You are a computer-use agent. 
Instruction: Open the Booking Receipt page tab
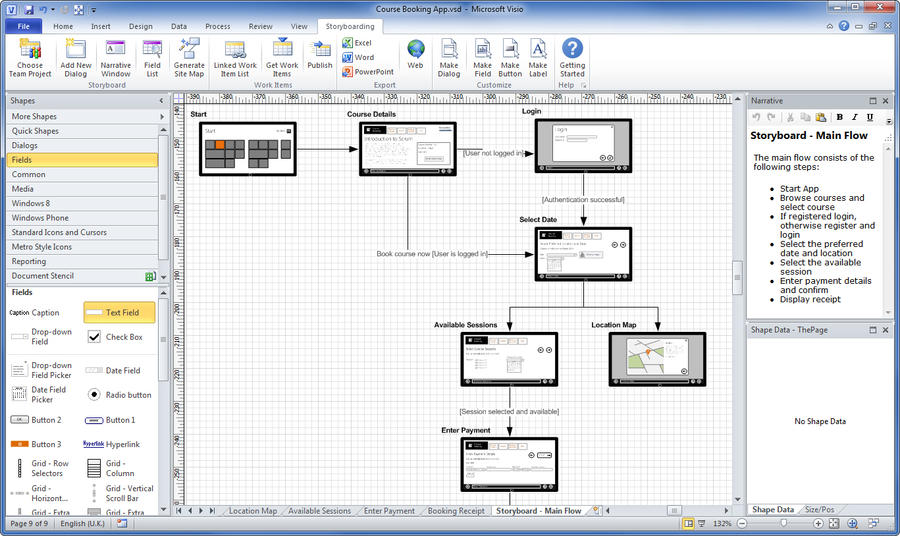click(x=456, y=511)
